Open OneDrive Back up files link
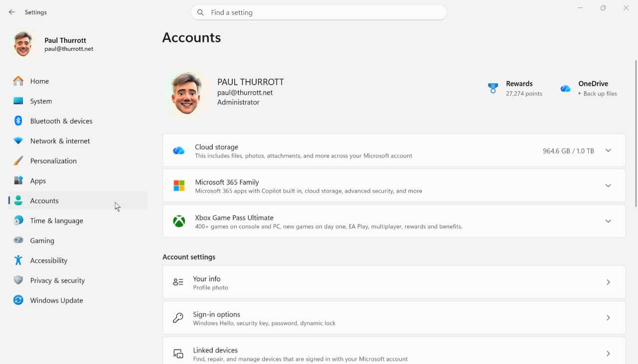Screen dimensions: 638x364 tap(589, 88)
